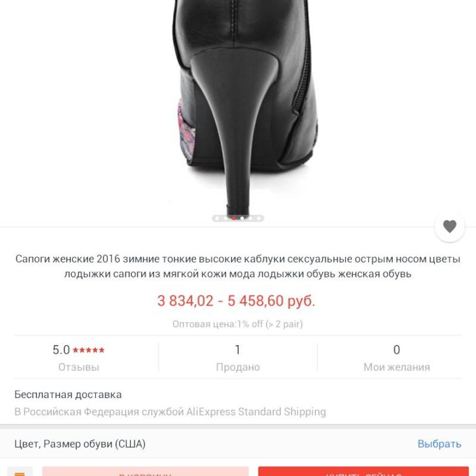476x476 pixels.
Task: Tap the Оптовая цена wholesale discount text
Action: (x=238, y=324)
